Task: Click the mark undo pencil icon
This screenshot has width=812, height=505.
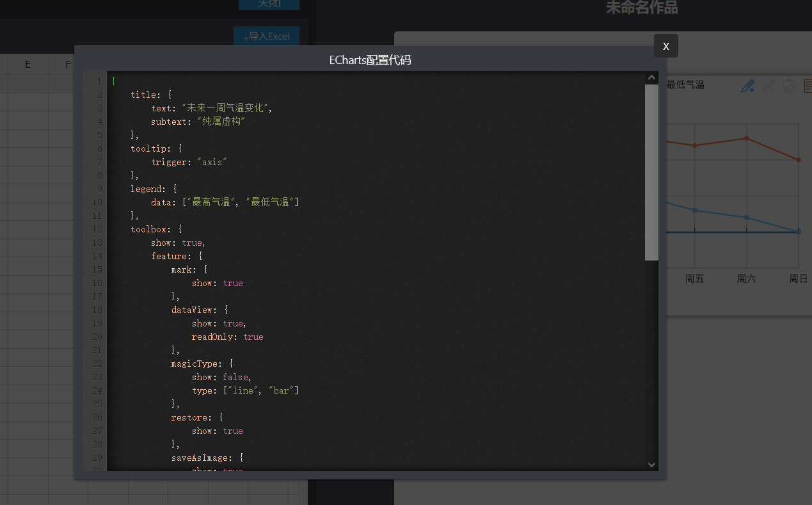Action: [768, 86]
